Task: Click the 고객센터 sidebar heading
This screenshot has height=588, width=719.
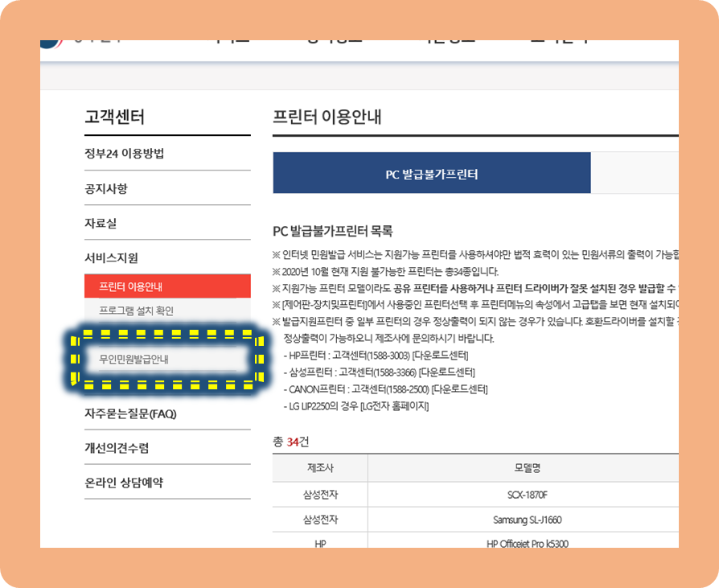Action: pyautogui.click(x=115, y=117)
